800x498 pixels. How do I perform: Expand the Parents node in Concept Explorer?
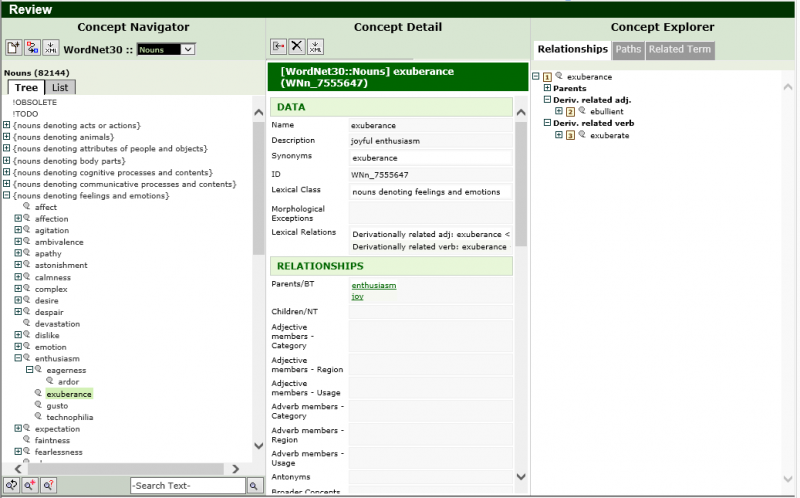pyautogui.click(x=547, y=88)
